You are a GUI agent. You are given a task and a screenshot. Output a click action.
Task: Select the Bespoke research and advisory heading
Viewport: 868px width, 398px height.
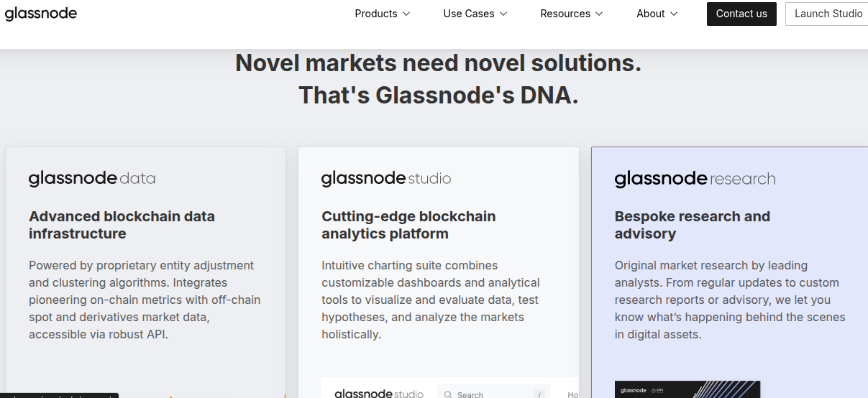pos(692,225)
